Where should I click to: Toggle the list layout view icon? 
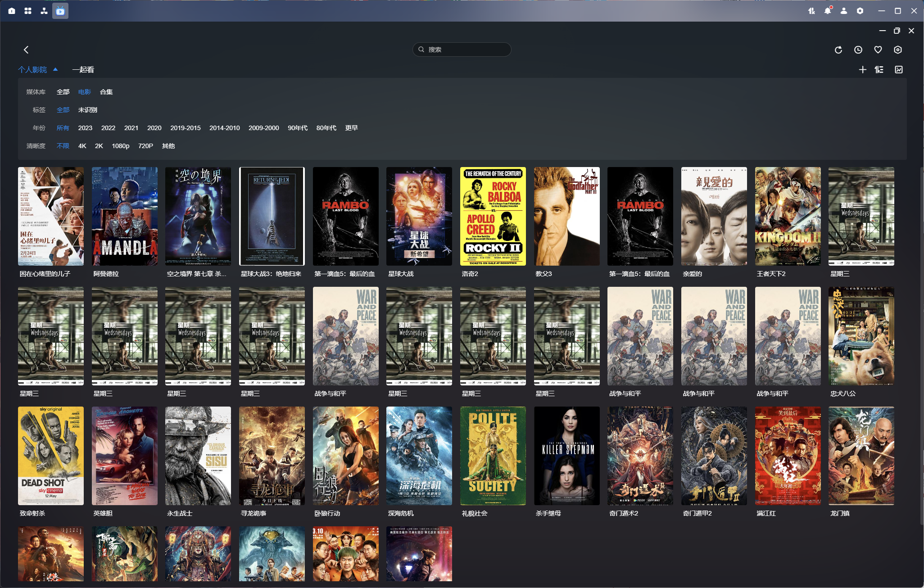(879, 70)
